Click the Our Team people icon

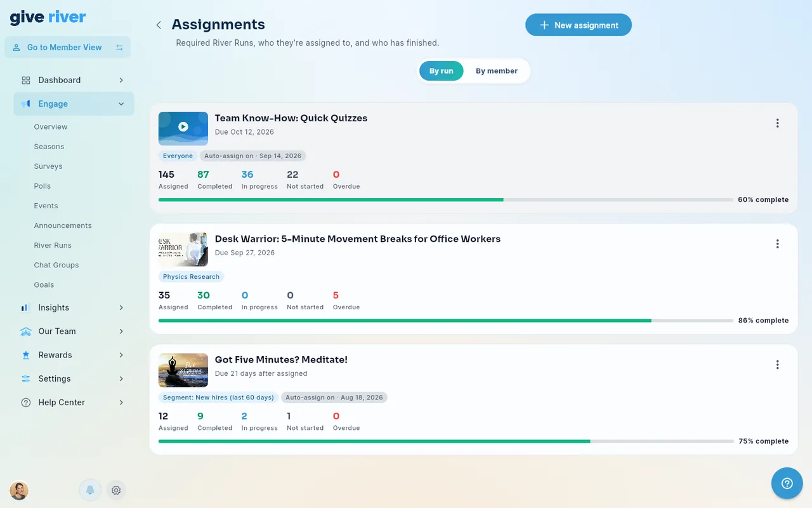click(26, 331)
